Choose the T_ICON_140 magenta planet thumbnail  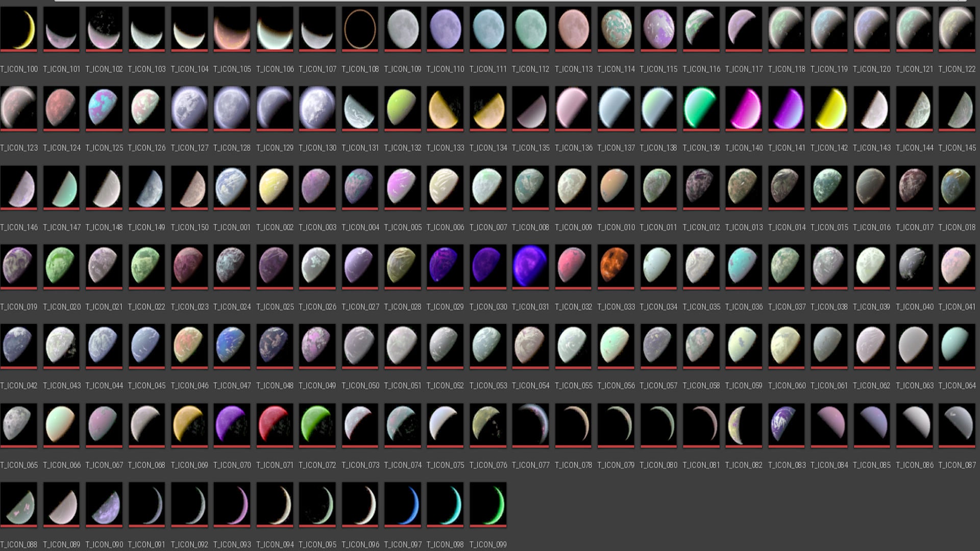coord(744,108)
